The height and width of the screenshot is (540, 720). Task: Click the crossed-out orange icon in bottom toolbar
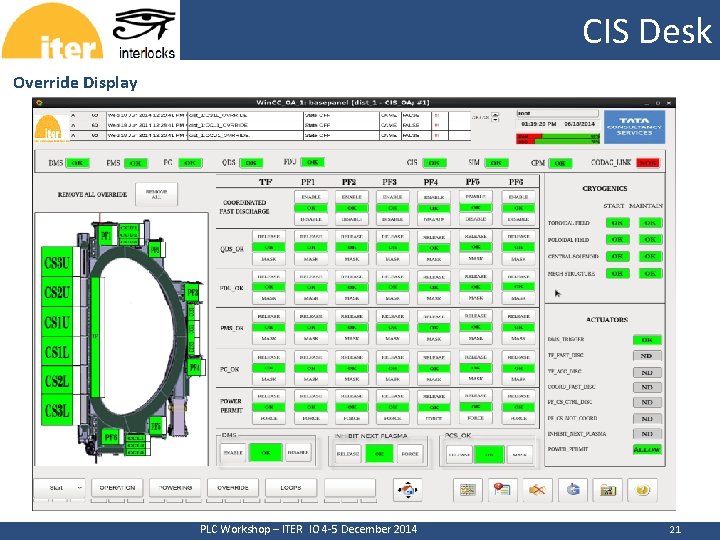(537, 490)
